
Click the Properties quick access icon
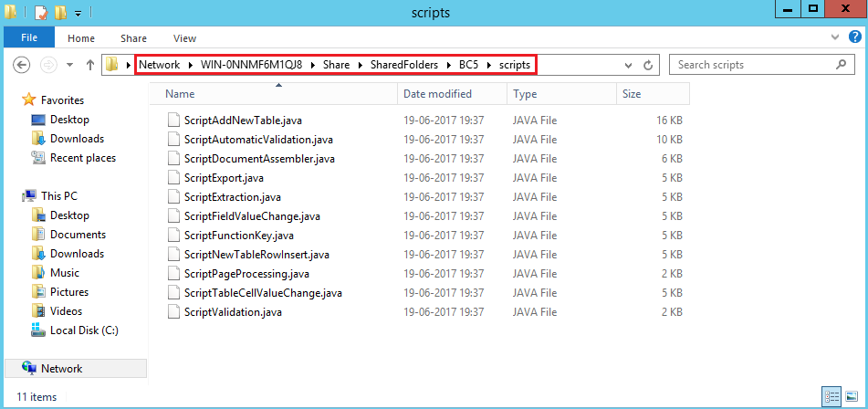point(41,12)
